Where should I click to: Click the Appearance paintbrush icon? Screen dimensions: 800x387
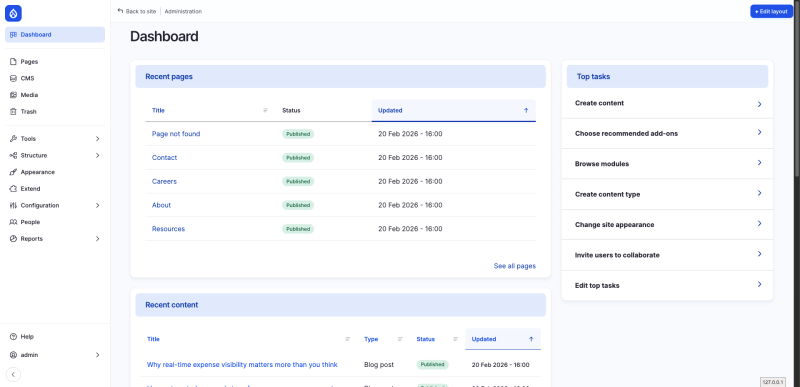tap(13, 172)
